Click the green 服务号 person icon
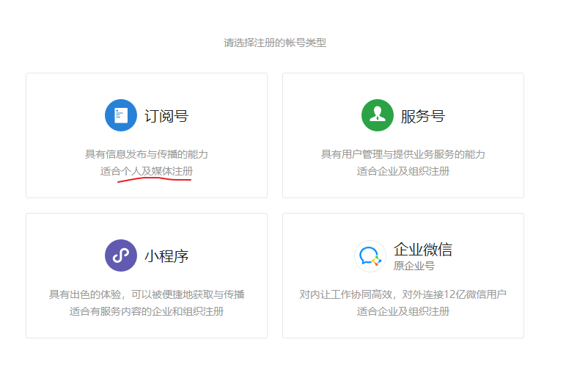The height and width of the screenshot is (370, 588). tap(378, 115)
